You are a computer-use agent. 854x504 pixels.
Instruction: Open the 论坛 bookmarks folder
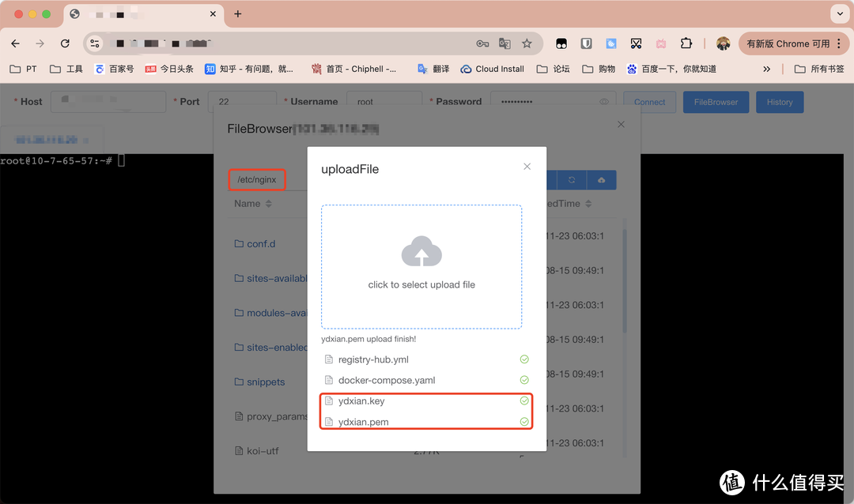[553, 70]
